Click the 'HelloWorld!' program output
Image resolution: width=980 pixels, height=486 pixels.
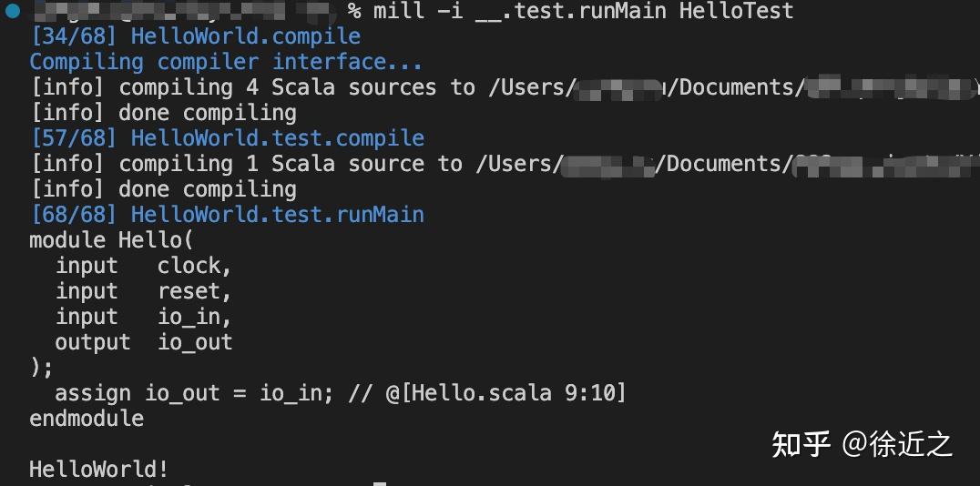point(98,470)
